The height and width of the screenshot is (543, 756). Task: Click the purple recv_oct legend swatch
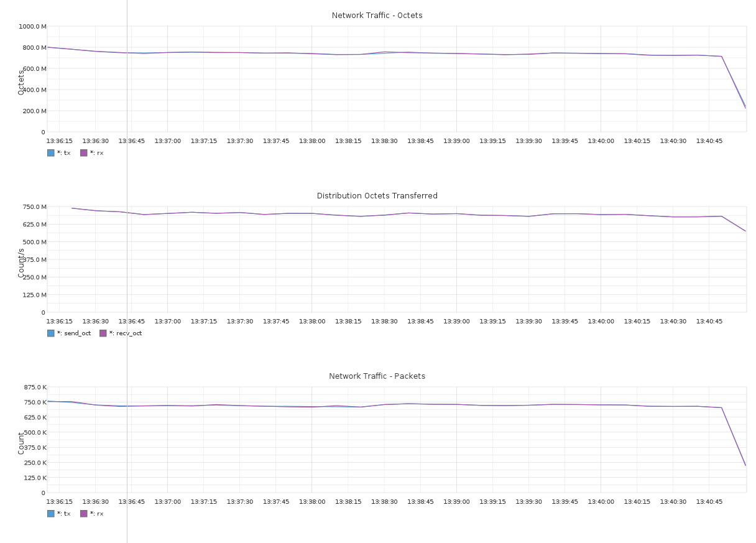click(103, 333)
